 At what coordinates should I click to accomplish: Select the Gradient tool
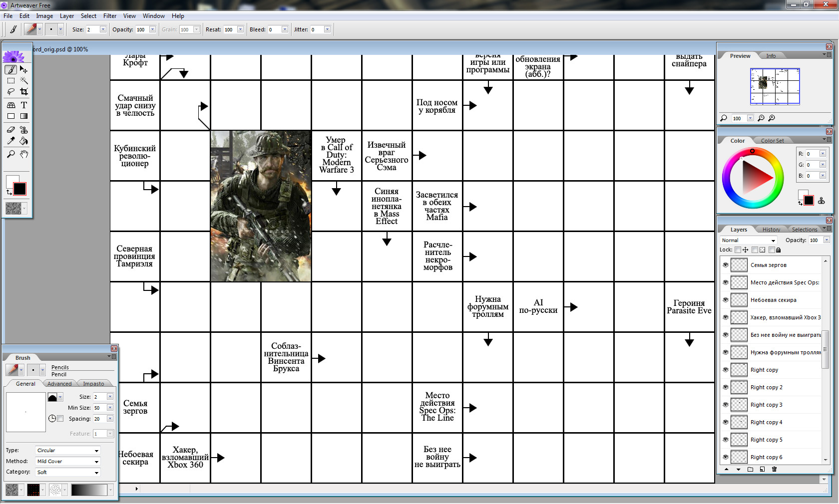point(23,116)
